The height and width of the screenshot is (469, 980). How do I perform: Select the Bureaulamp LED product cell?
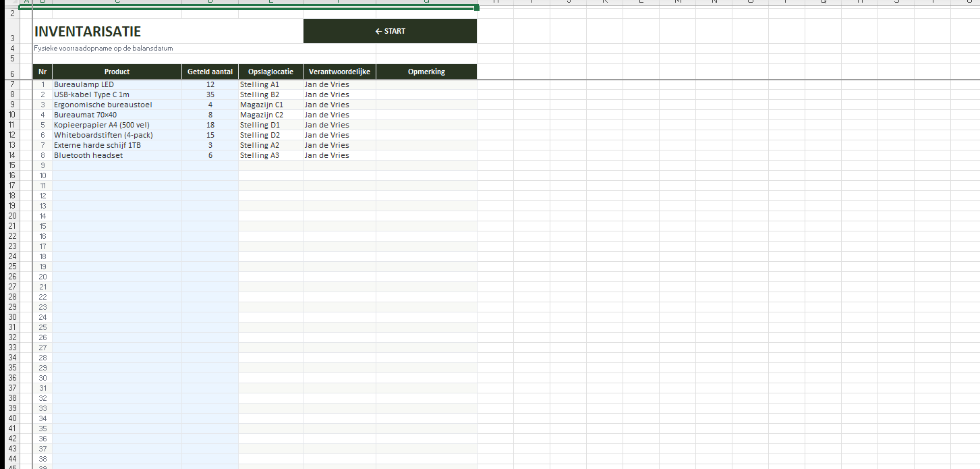(84, 84)
